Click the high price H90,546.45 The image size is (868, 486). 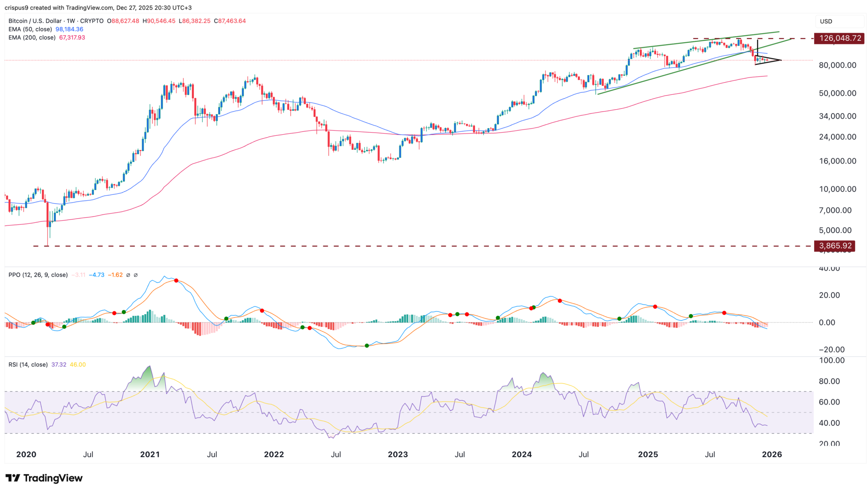click(x=159, y=21)
